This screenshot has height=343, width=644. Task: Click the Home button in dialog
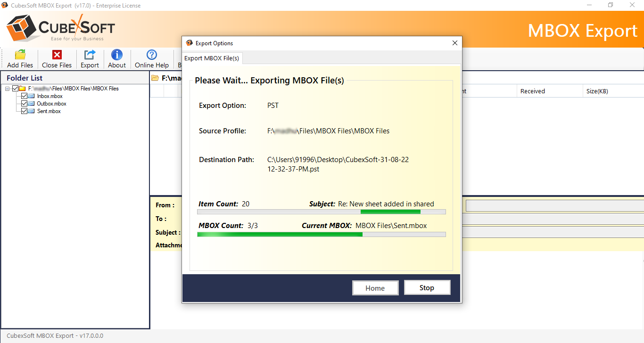(x=375, y=288)
